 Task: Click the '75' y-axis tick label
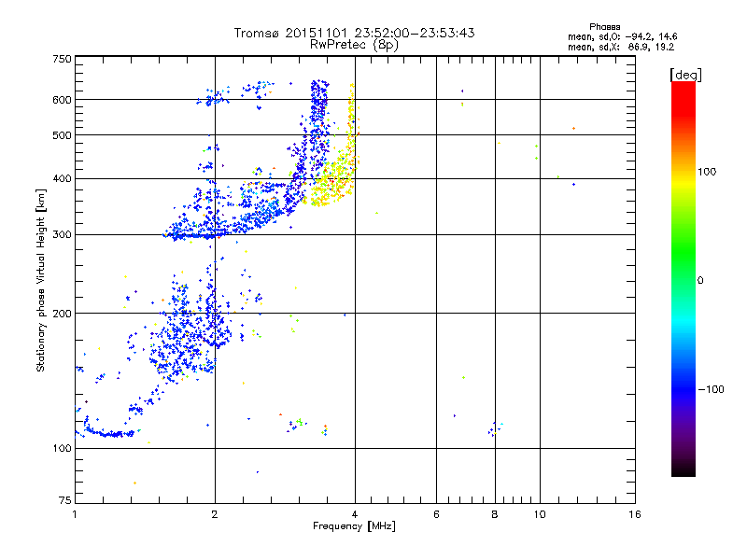(x=65, y=500)
